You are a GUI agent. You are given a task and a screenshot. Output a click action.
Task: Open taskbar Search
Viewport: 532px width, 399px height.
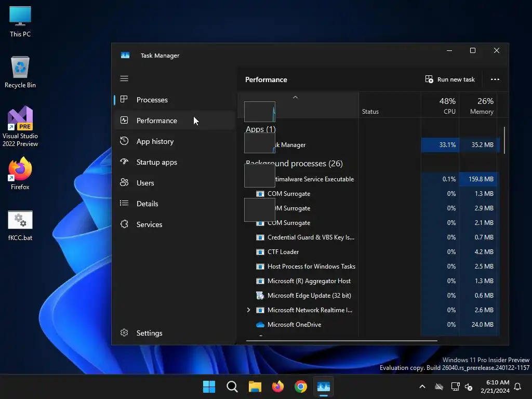tap(232, 387)
